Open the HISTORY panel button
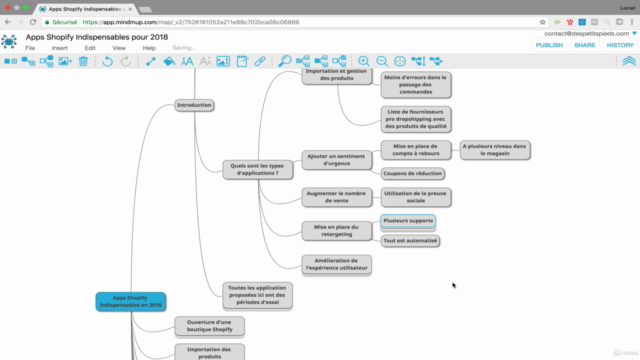Screen dimensions: 640x360 (620, 45)
